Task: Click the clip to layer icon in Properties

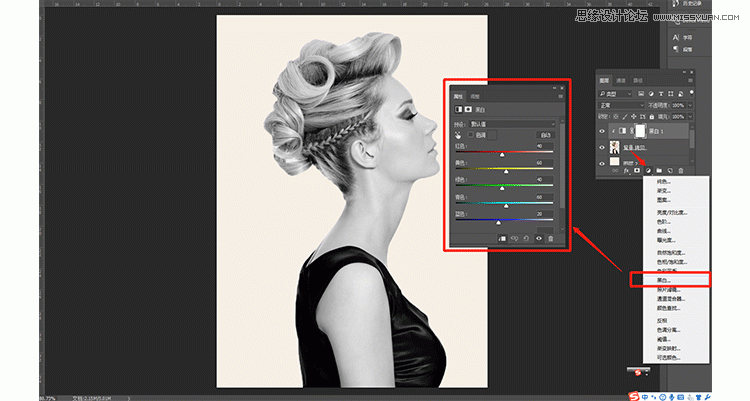Action: [501, 238]
